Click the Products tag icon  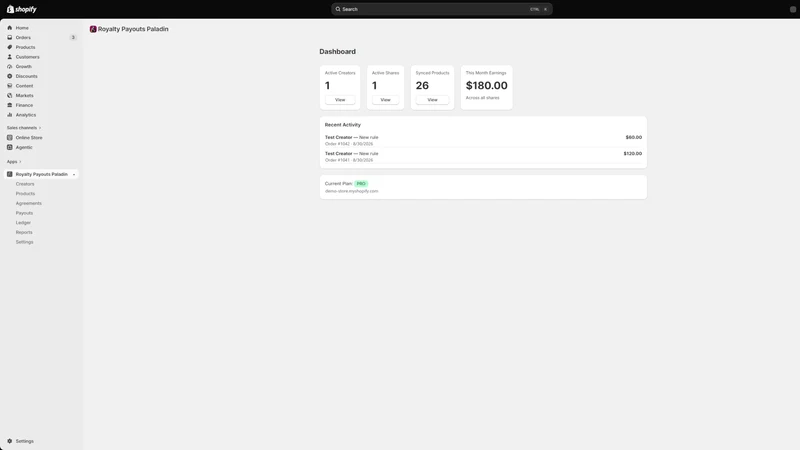[x=10, y=47]
